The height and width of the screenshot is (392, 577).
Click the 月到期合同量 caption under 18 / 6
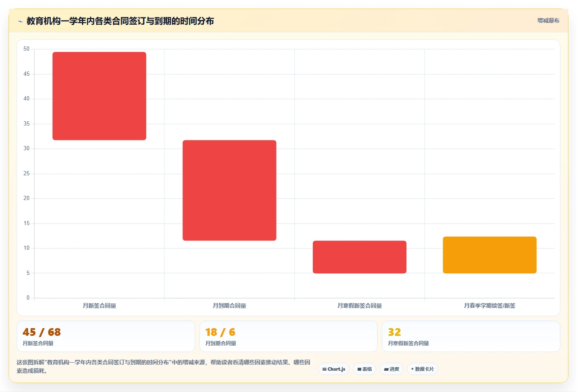point(221,343)
